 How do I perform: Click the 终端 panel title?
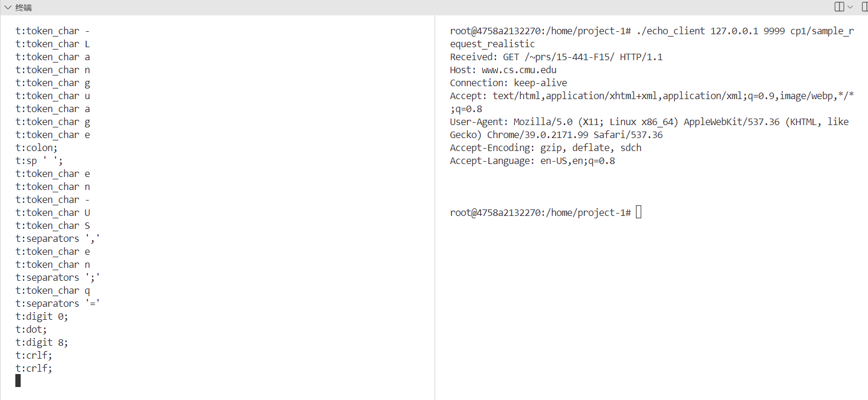tap(24, 8)
